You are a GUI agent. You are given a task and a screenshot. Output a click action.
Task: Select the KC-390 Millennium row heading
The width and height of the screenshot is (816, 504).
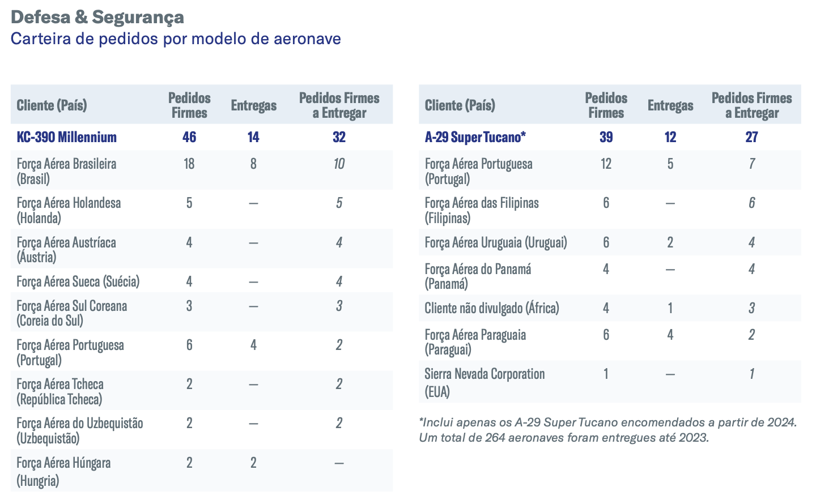point(67,137)
